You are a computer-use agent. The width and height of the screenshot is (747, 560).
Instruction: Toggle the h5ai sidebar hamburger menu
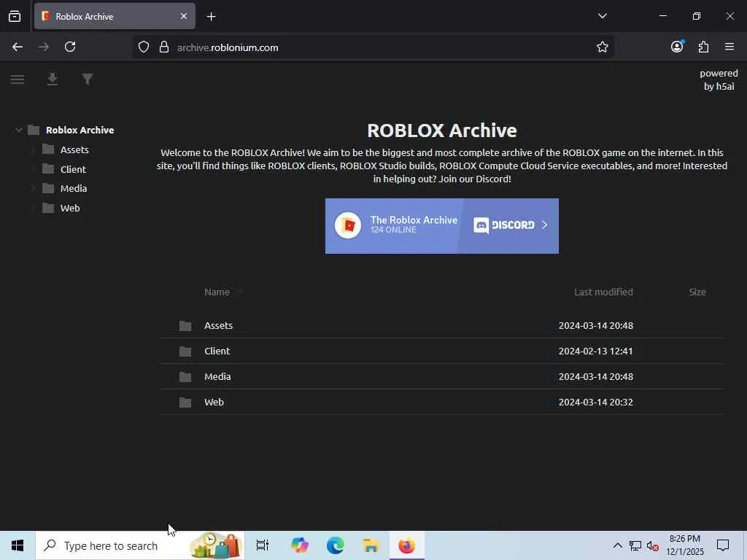pyautogui.click(x=18, y=79)
